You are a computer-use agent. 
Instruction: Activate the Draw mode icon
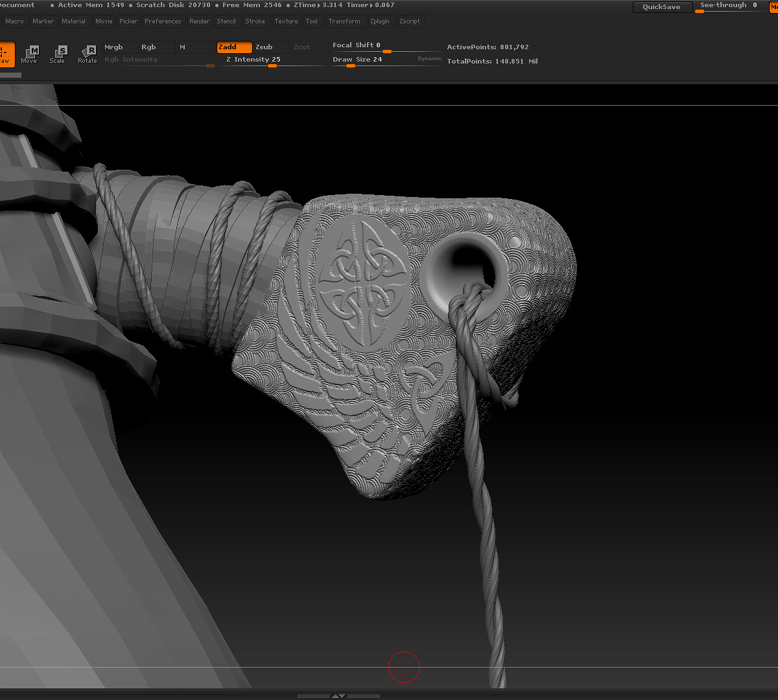click(6, 54)
